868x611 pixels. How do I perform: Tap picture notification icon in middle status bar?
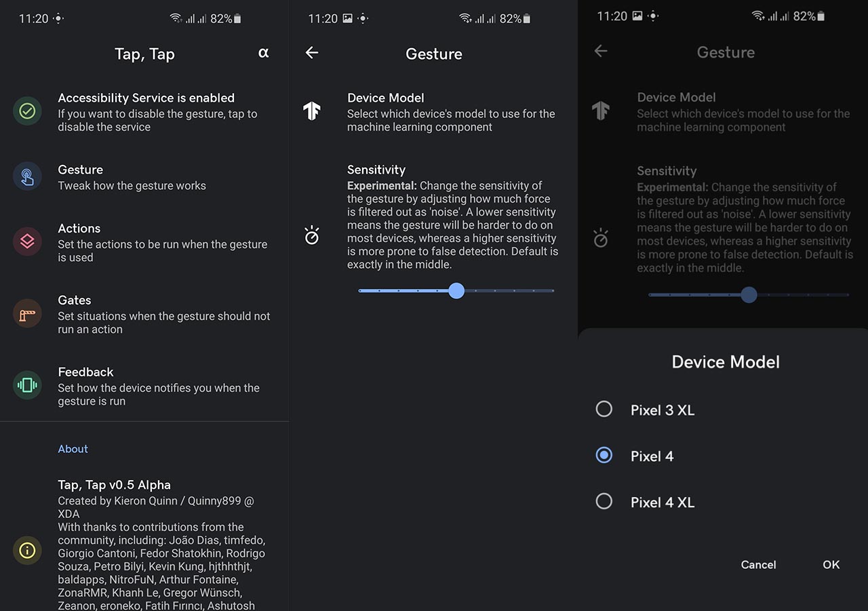click(347, 18)
